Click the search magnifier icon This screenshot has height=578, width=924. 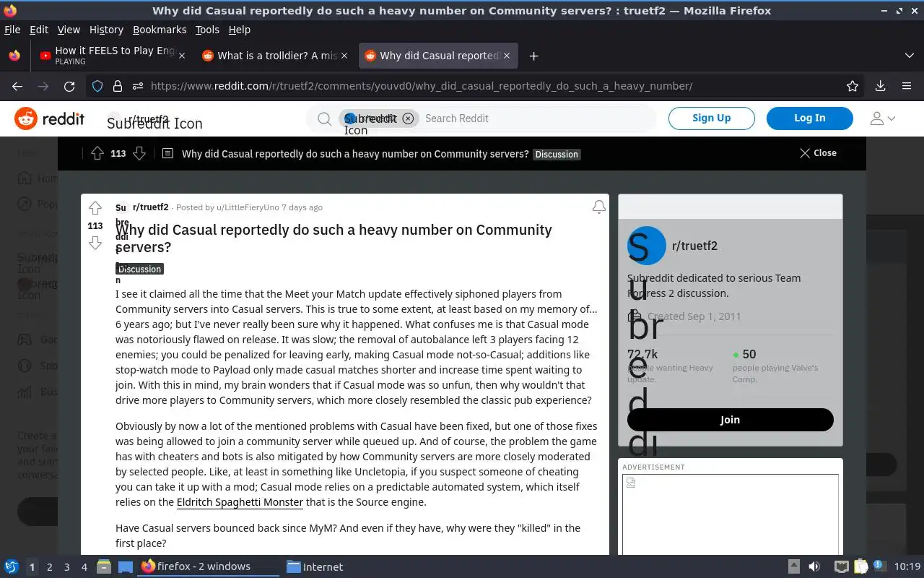[x=325, y=118]
